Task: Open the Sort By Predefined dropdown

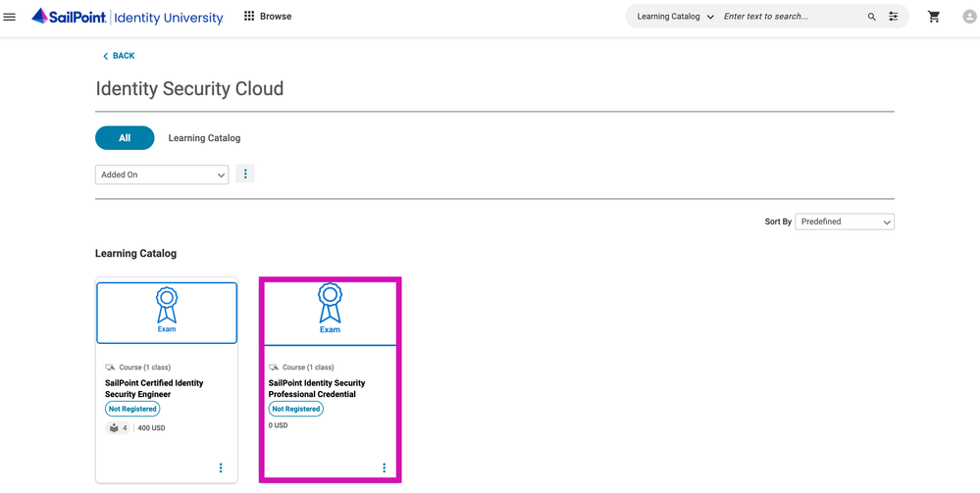Action: (x=844, y=222)
